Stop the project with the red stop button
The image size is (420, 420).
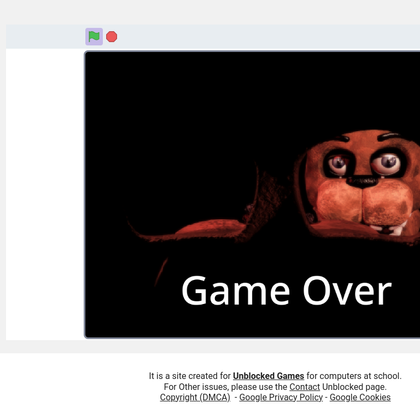pos(112,37)
